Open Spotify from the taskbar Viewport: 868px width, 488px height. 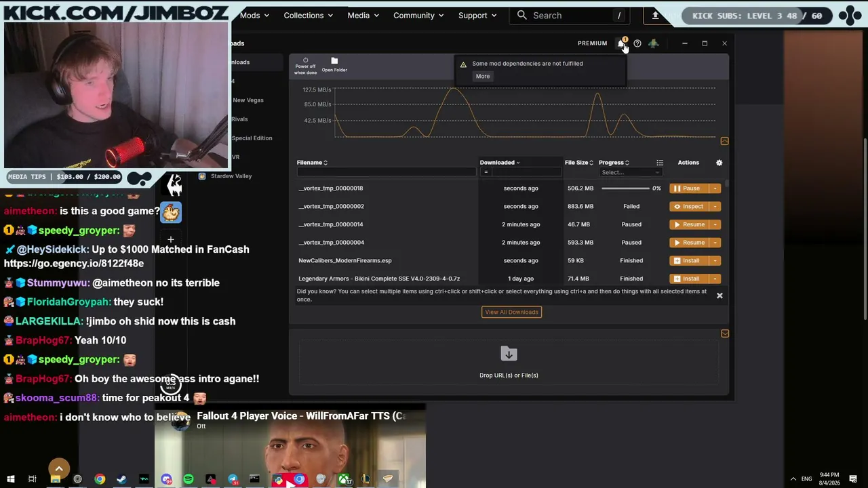[189, 480]
